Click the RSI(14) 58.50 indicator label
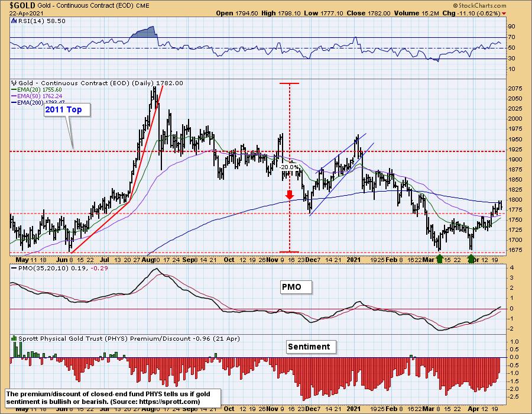 tap(41, 21)
